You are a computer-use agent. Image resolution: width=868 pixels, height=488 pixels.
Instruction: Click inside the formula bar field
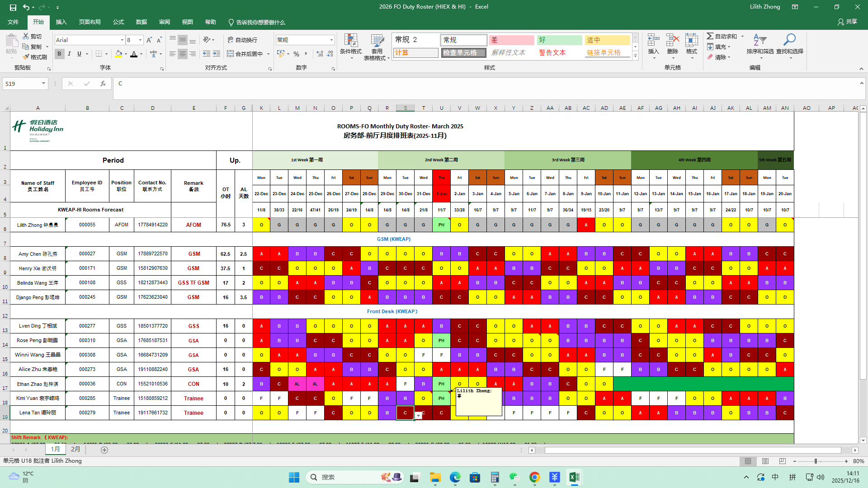(452, 84)
